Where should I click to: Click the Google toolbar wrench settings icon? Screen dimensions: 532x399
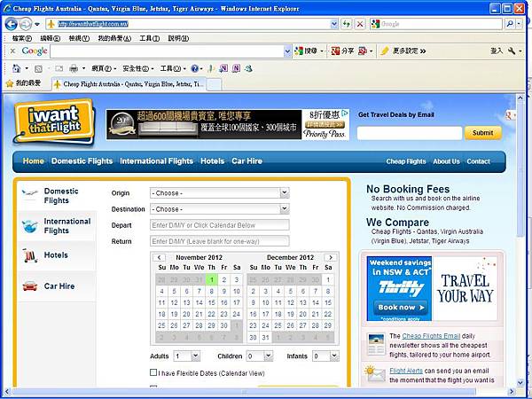[x=512, y=51]
